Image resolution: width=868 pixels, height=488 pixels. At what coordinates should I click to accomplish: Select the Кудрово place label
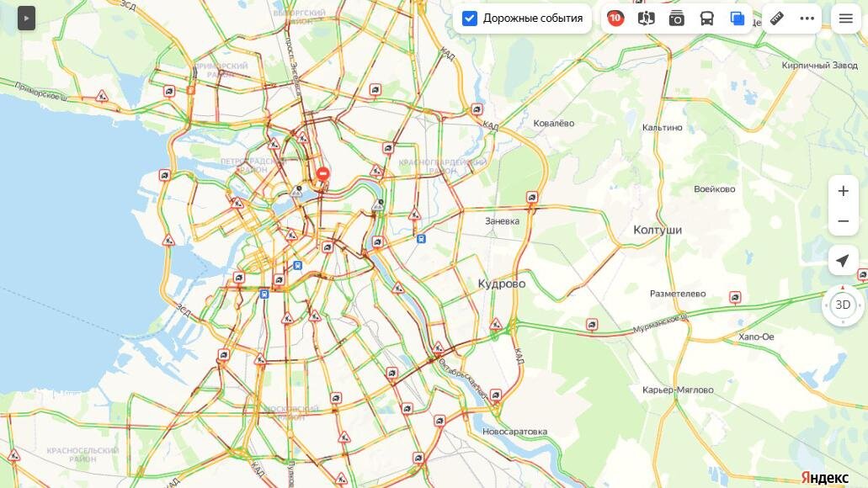tap(502, 284)
